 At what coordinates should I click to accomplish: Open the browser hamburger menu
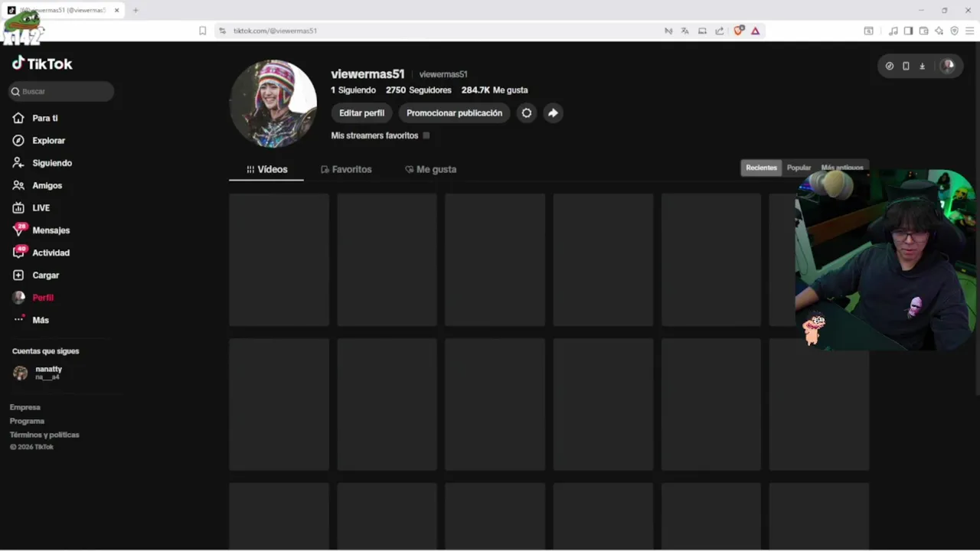[969, 31]
